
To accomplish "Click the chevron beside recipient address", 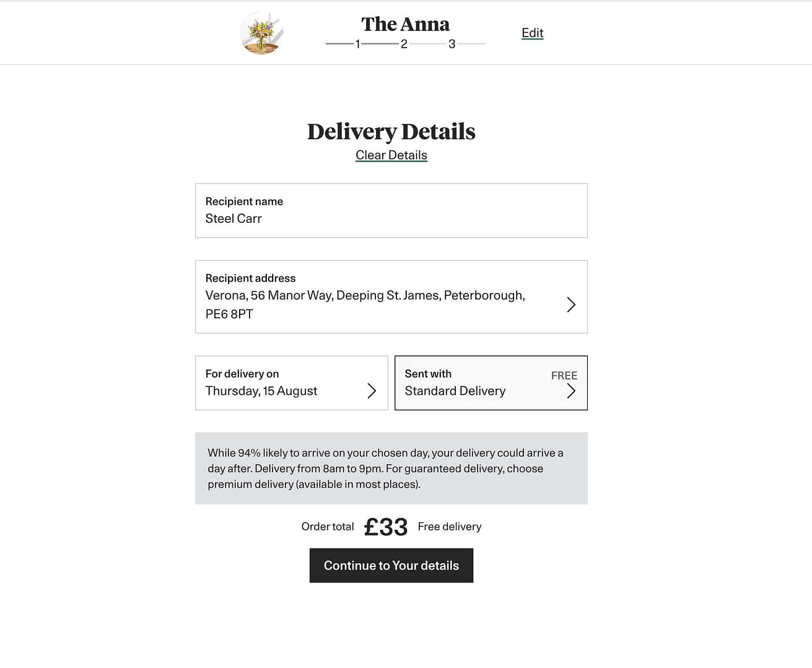I will pos(571,305).
